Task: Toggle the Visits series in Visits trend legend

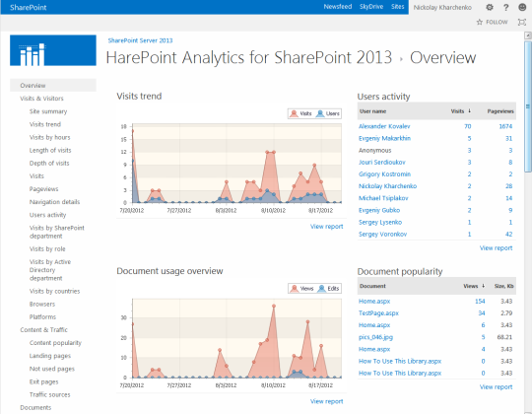Action: click(300, 113)
